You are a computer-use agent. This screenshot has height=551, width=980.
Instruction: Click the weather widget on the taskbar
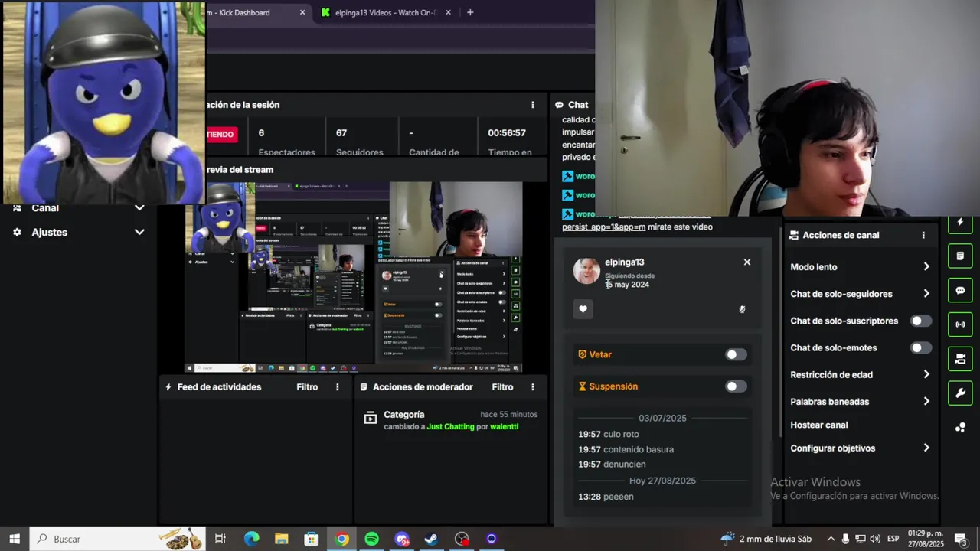(x=766, y=539)
